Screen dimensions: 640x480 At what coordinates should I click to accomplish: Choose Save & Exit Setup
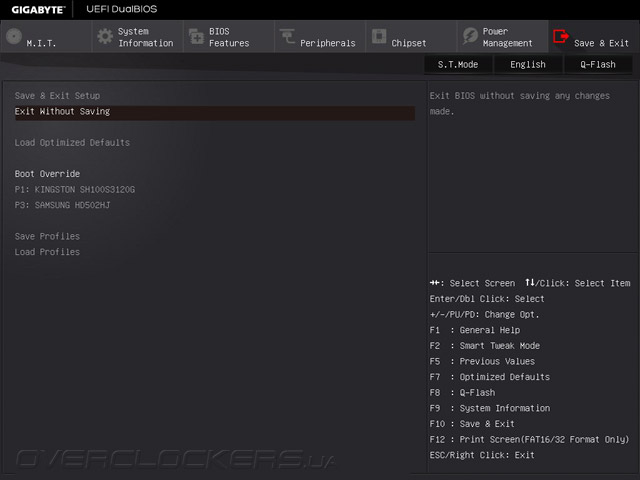coord(57,96)
